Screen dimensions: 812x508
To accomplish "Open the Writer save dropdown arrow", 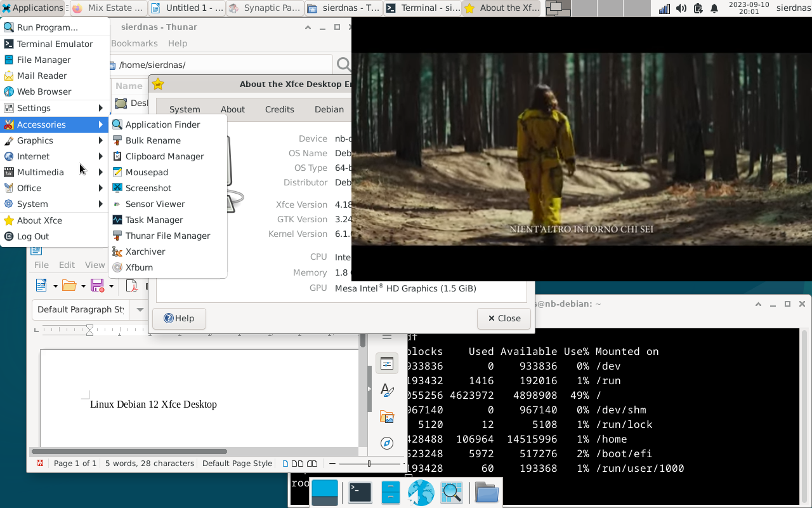I will click(x=111, y=286).
